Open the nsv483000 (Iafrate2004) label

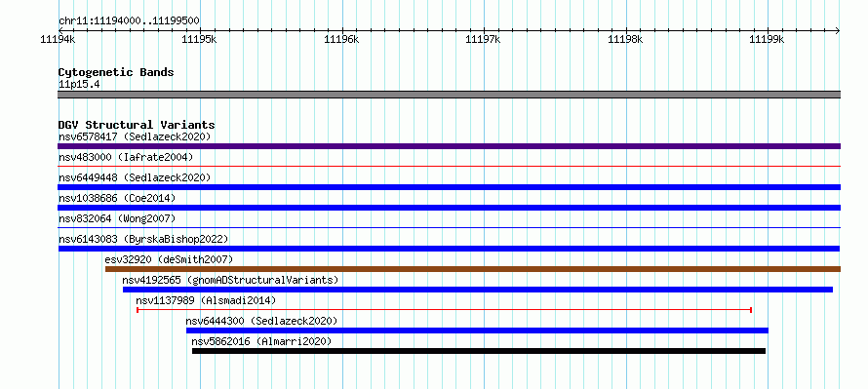pyautogui.click(x=126, y=157)
